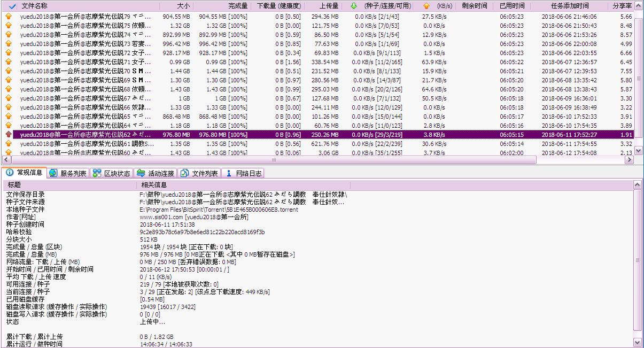Click the info panel's scrollbar up arrow
Image resolution: width=644 pixels, height=348 pixels.
pos(637,184)
